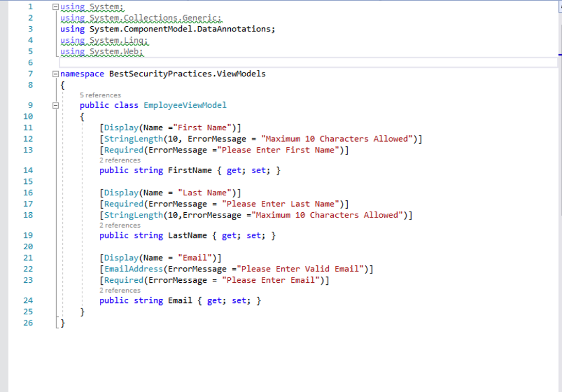Click the Required attribute on line 17

pos(124,204)
